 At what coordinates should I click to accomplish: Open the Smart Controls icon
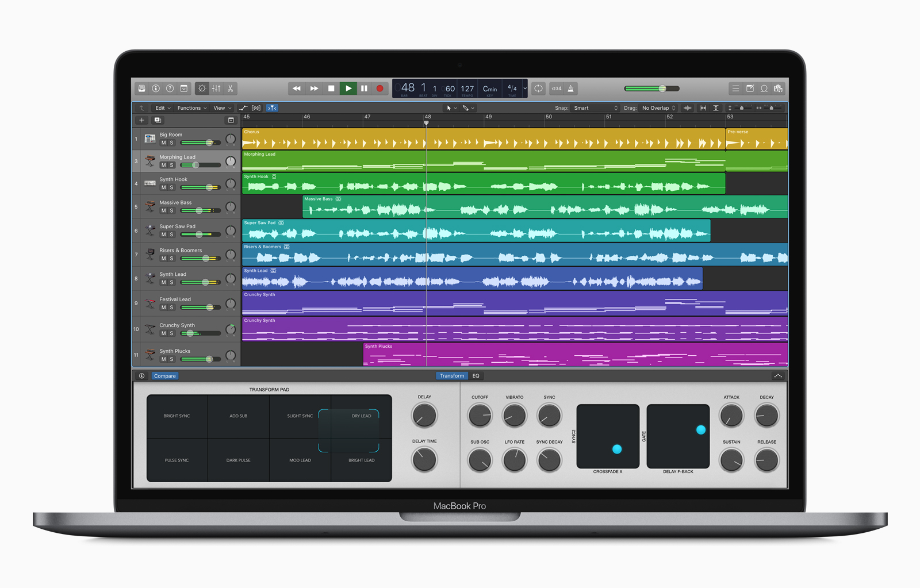click(202, 88)
